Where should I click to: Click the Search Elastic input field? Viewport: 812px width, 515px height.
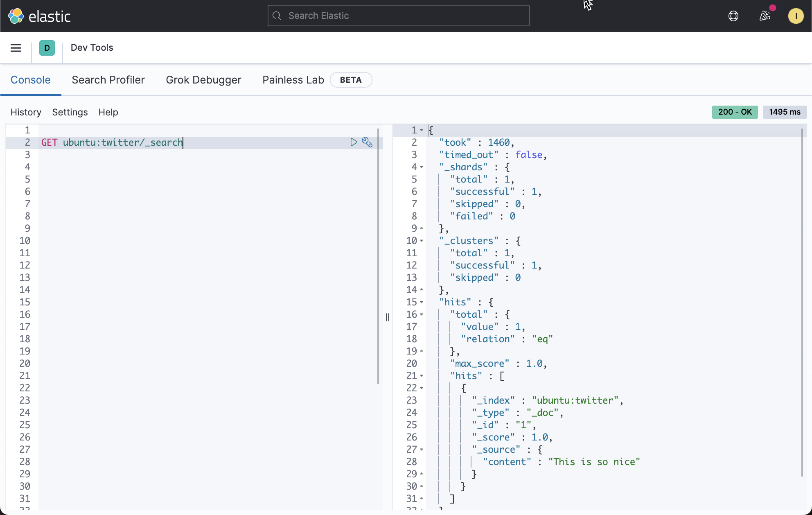pyautogui.click(x=398, y=16)
